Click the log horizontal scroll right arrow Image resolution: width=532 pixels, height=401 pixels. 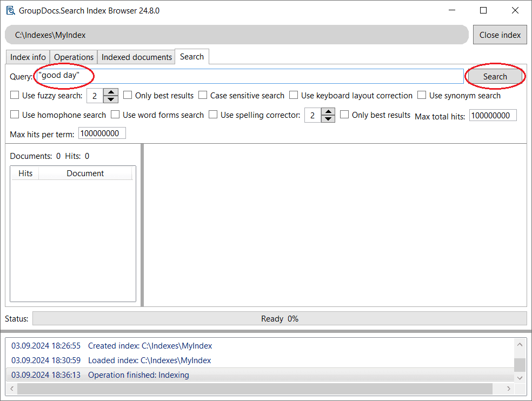click(x=508, y=389)
